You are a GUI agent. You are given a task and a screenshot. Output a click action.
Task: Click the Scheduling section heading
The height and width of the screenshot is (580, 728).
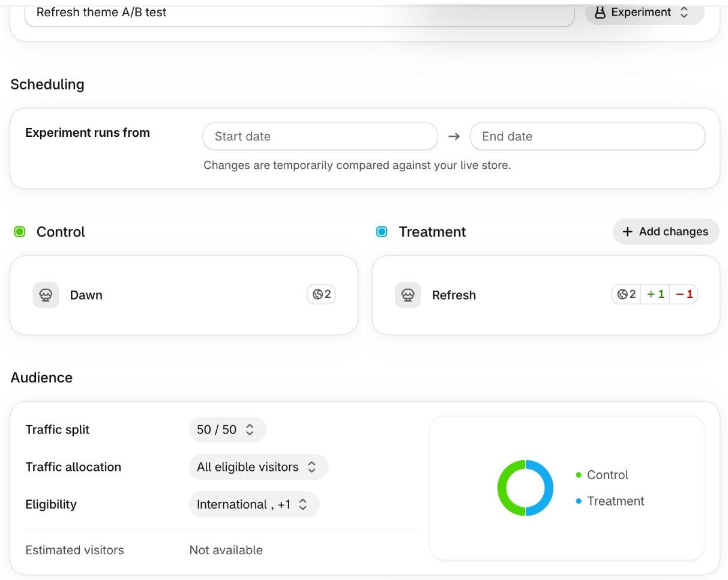tap(47, 85)
